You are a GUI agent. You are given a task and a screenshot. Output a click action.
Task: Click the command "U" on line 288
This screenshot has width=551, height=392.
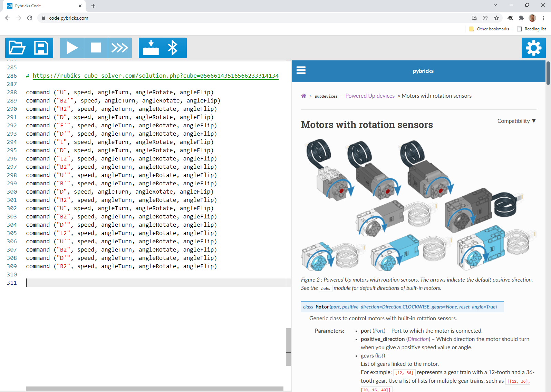(x=119, y=92)
